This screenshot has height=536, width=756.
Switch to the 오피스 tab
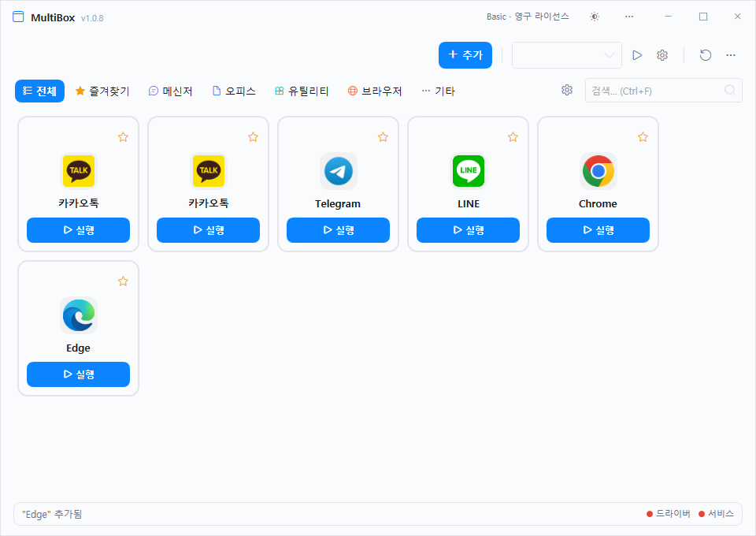pyautogui.click(x=234, y=91)
